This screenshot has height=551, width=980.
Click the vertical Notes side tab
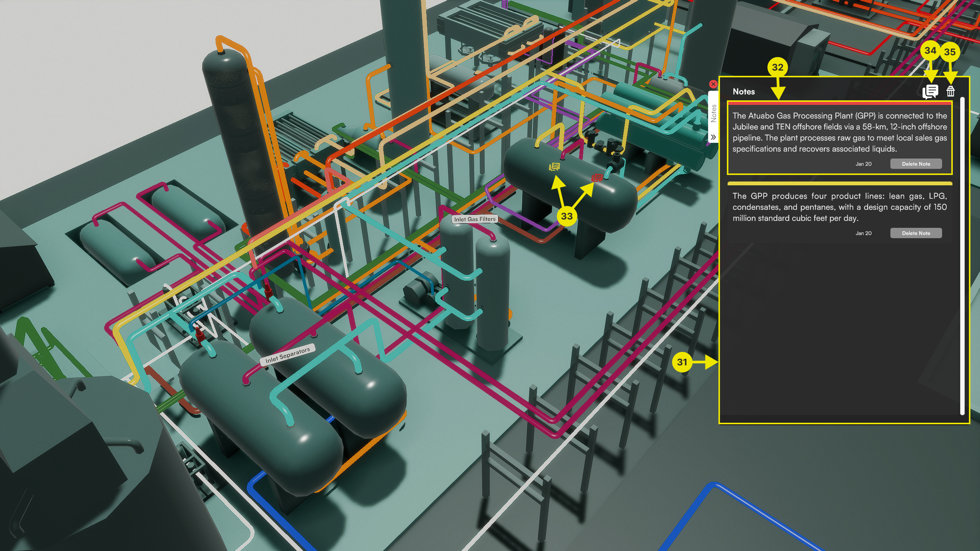(x=713, y=113)
